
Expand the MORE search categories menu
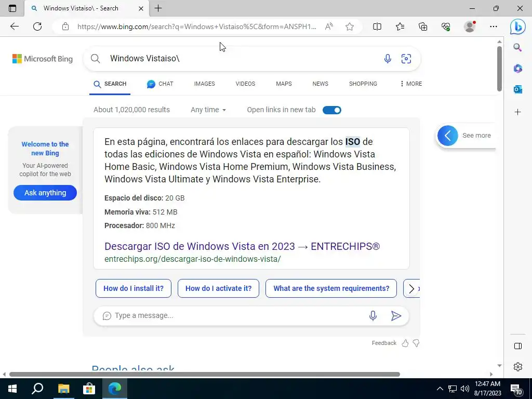(411, 84)
